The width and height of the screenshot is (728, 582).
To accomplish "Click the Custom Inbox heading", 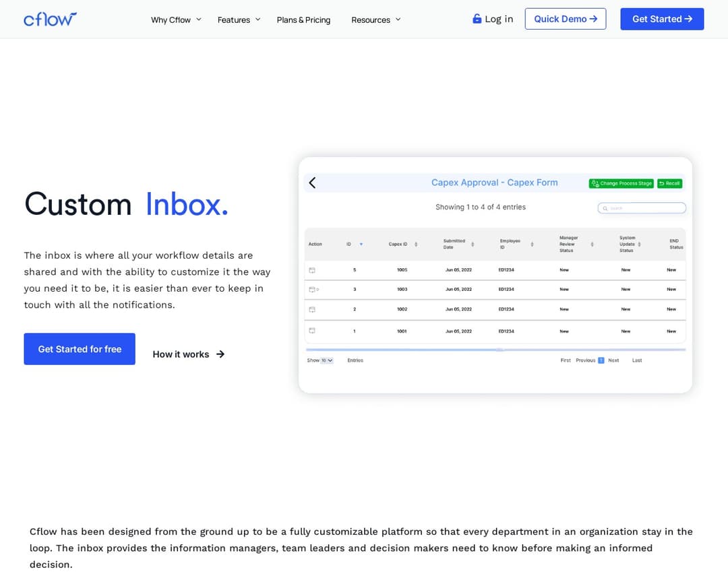I will (x=126, y=204).
